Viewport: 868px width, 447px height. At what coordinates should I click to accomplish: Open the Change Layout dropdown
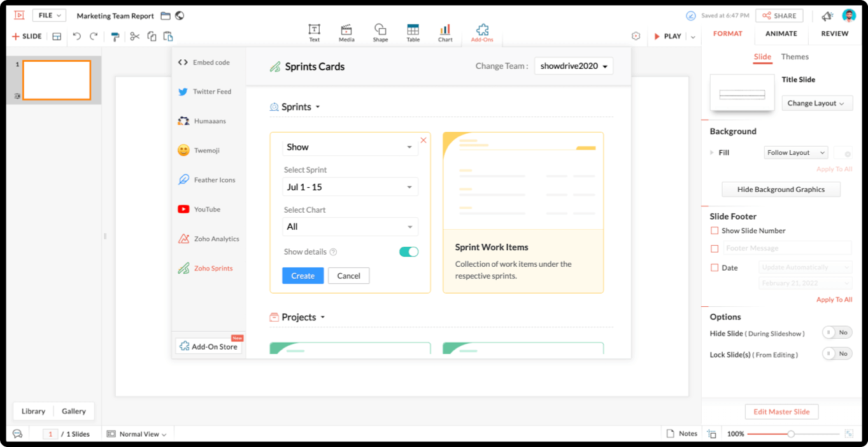(817, 103)
